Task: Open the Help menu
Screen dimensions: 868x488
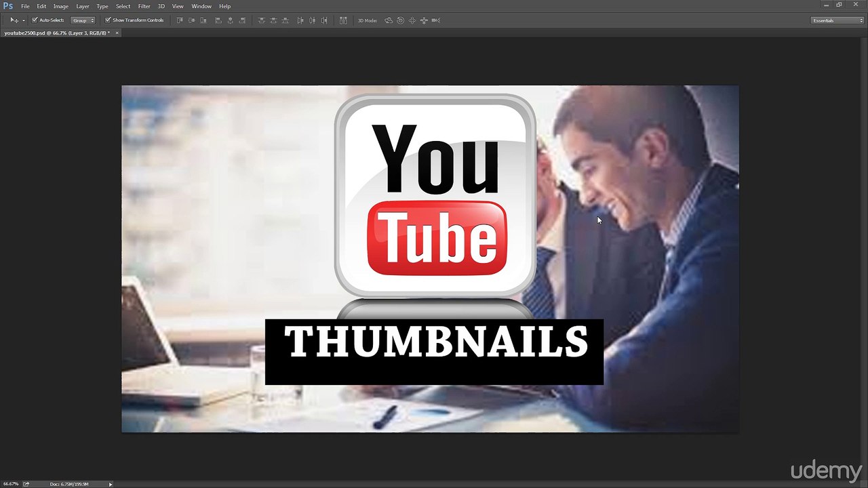Action: (x=225, y=6)
